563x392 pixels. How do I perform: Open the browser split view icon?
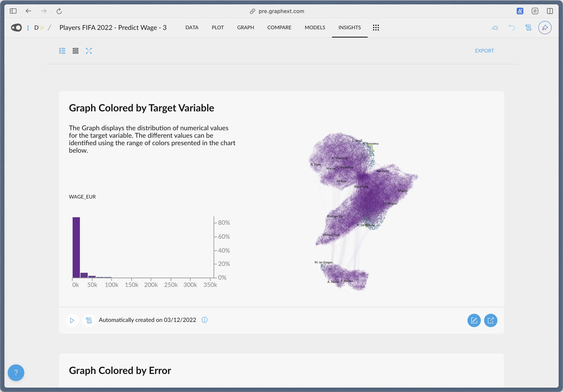click(550, 11)
